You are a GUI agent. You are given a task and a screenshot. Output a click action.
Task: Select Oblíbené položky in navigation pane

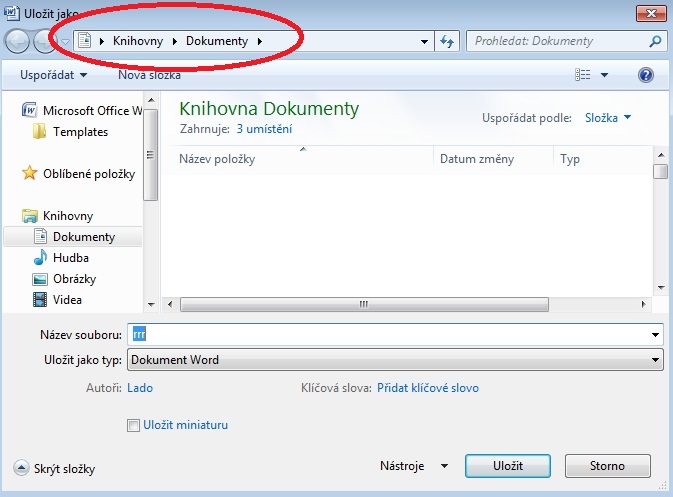[89, 174]
